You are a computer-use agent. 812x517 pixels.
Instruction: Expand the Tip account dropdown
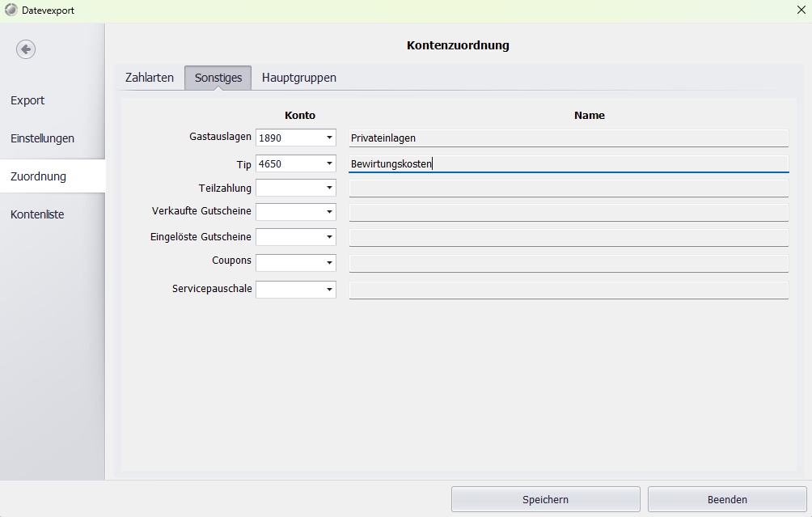click(328, 163)
